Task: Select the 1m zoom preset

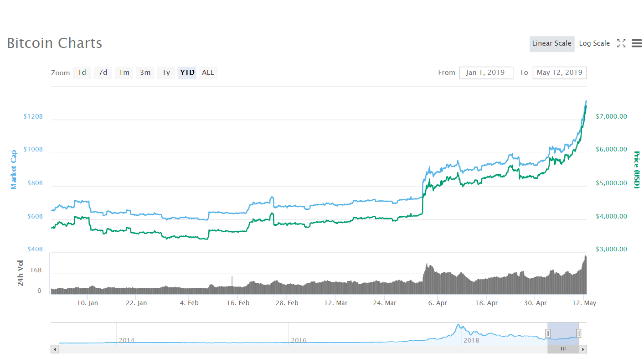Action: pos(124,72)
